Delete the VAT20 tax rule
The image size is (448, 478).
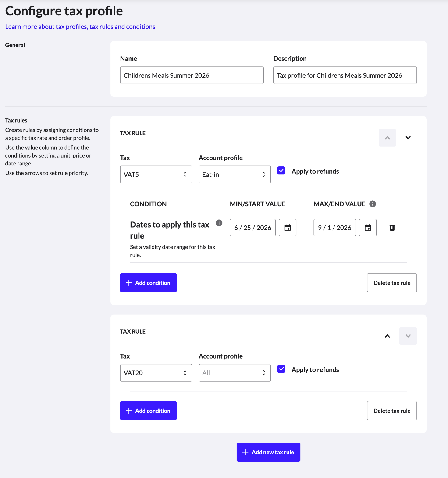click(x=392, y=411)
